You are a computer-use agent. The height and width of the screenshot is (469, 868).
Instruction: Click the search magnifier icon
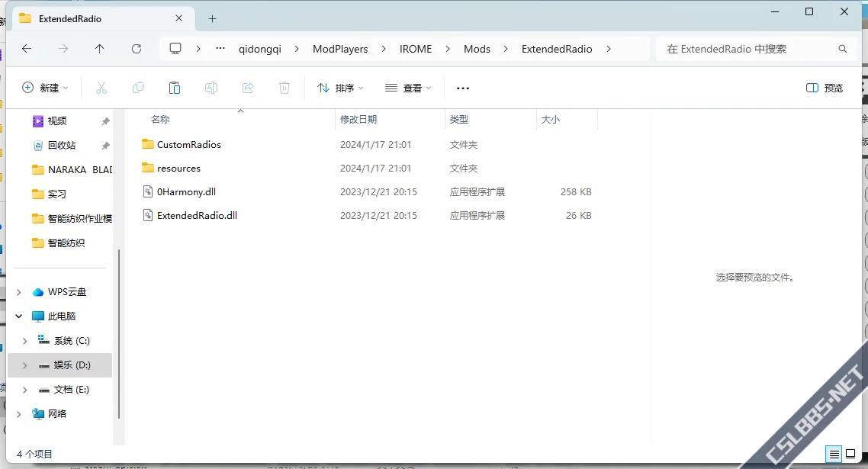(x=843, y=49)
